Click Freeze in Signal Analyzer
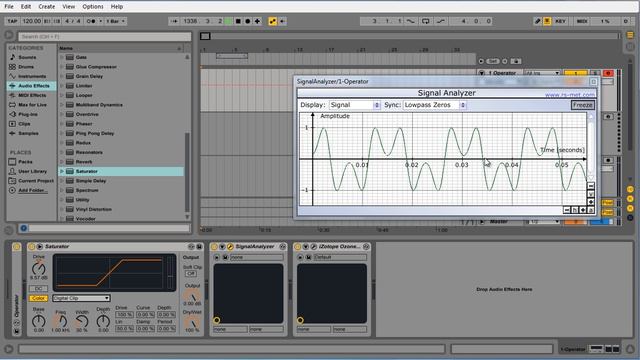Screen dimensions: 640x360 (x=582, y=105)
